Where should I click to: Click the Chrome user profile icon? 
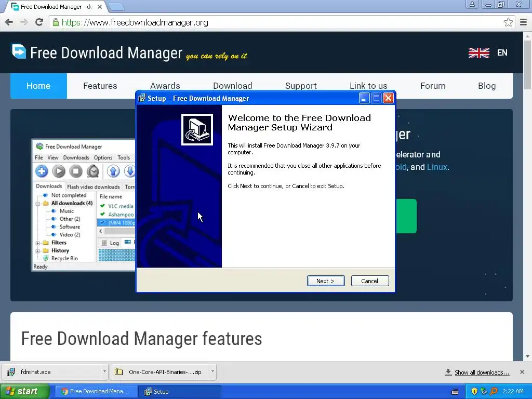(472, 4)
